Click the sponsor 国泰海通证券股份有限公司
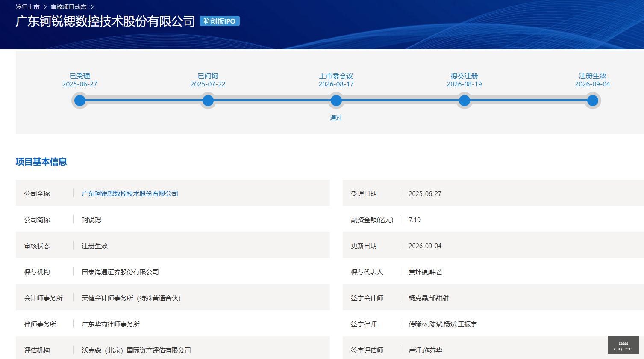The width and height of the screenshot is (644, 359). pyautogui.click(x=120, y=272)
